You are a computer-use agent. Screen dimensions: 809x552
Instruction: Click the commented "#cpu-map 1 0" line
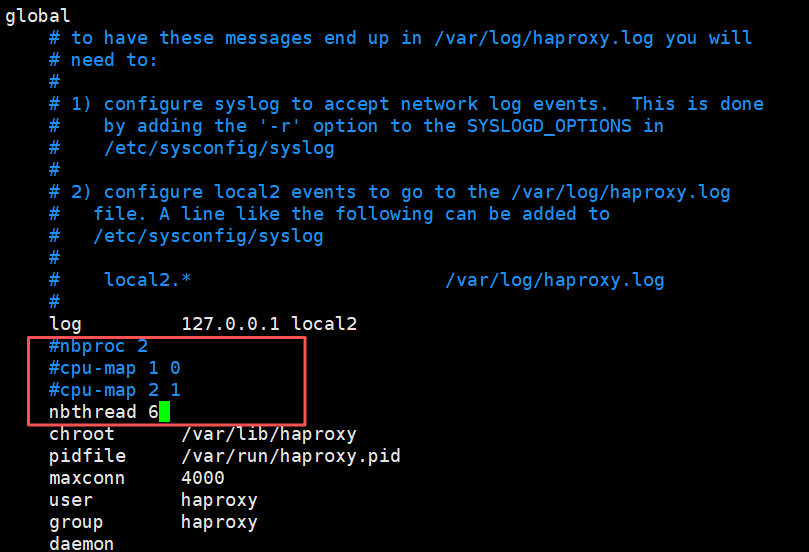(115, 368)
